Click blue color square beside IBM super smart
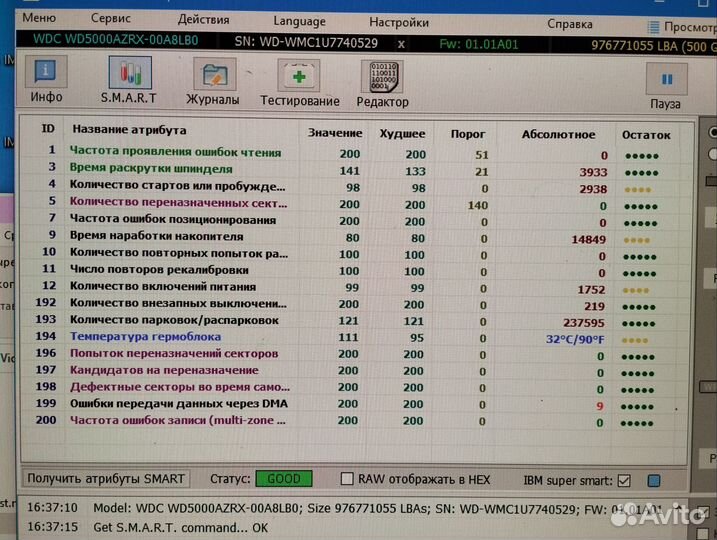 pos(654,481)
